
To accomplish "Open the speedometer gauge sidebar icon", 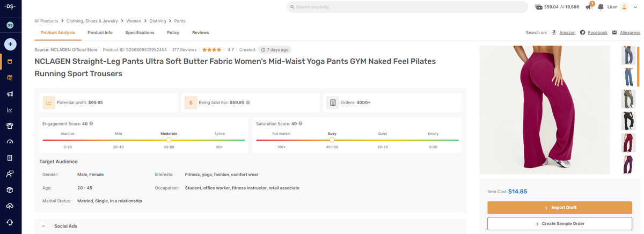I will click(10, 142).
